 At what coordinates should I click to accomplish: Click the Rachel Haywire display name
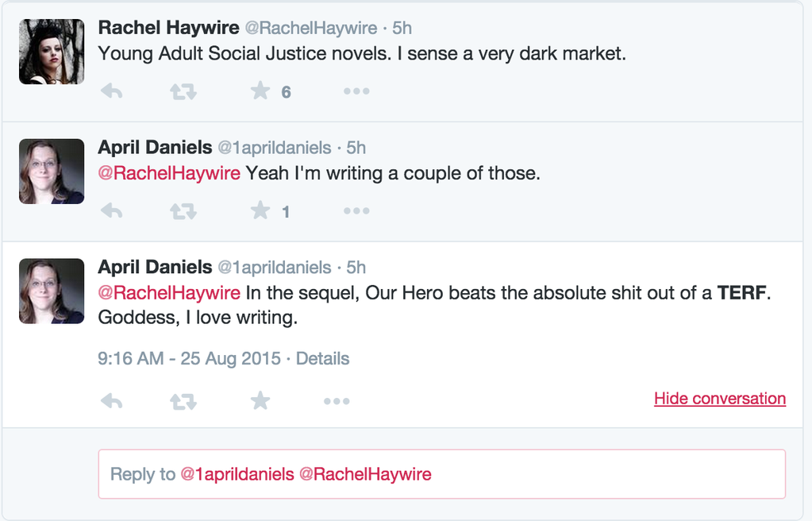click(x=168, y=28)
